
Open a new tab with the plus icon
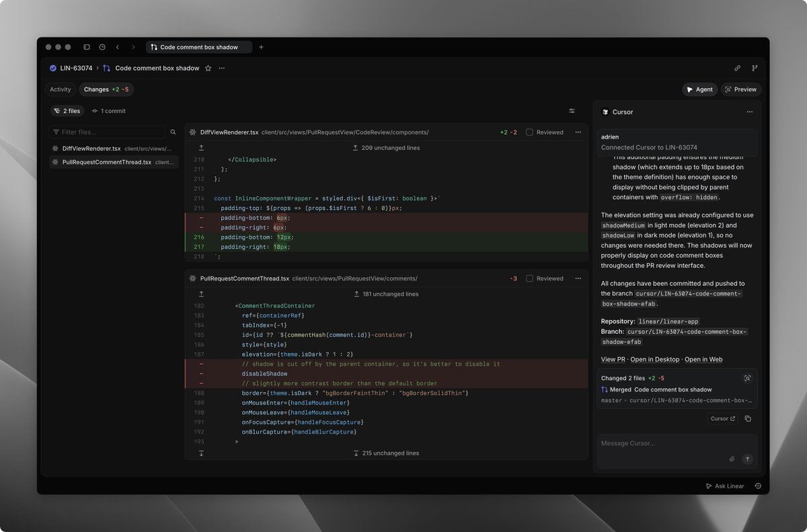point(261,47)
